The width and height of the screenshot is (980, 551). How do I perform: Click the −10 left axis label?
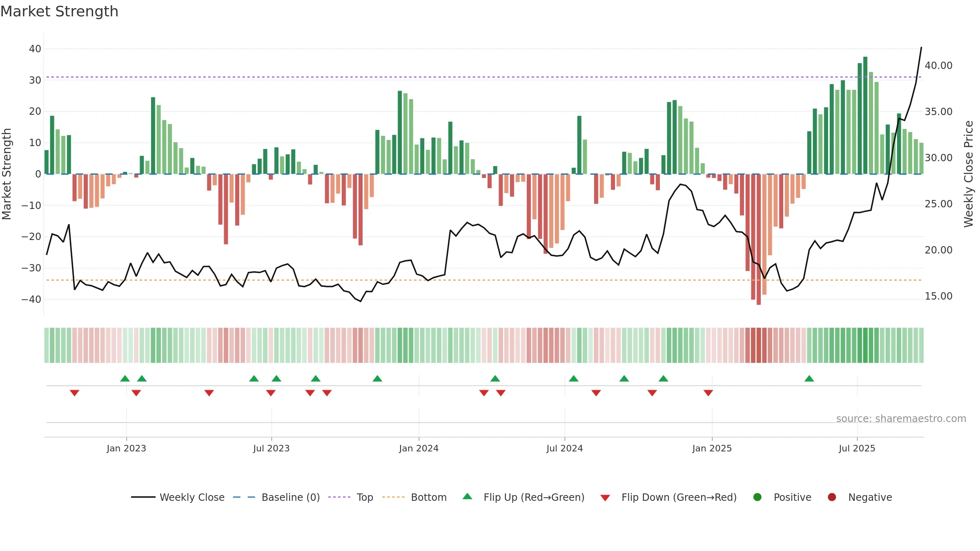(x=31, y=205)
